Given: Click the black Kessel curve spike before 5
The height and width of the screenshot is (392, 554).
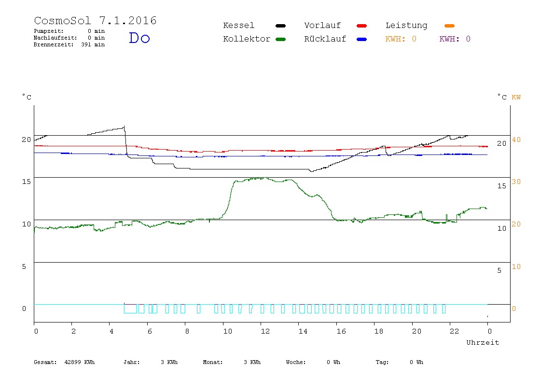Looking at the screenshot, I should coord(124,127).
